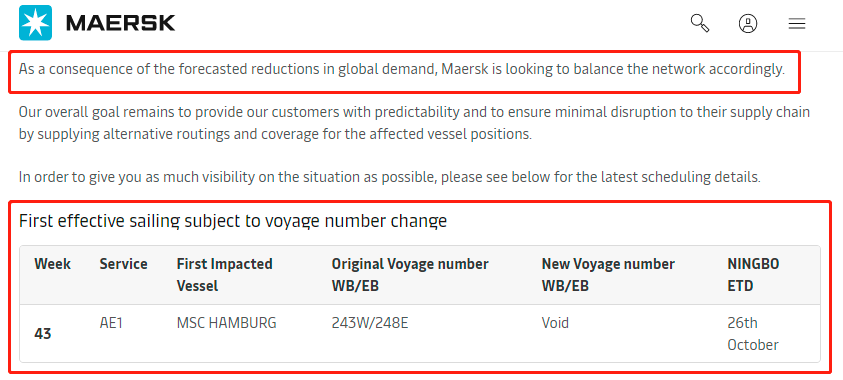Click the First Impacted Vessel header
843x380 pixels.
pos(225,275)
